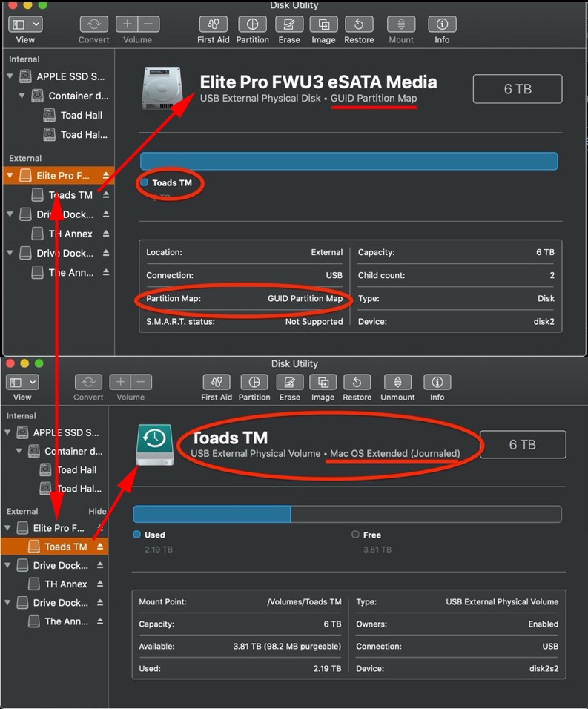Open Info in bottom Disk Utility window
Screen dimensions: 588x709
point(437,382)
